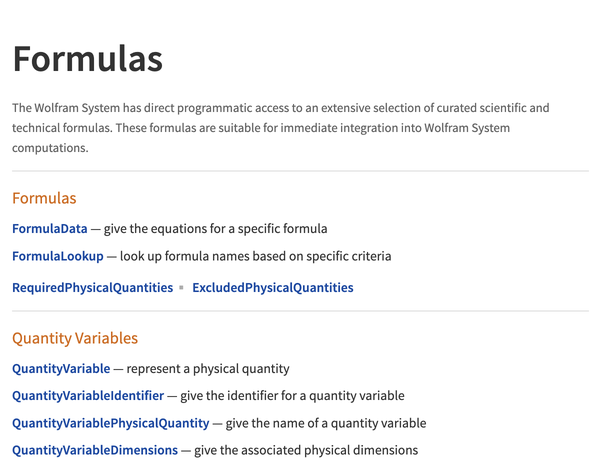Viewport: 601px width, 467px height.
Task: Open the FormulaData function link
Action: click(x=50, y=228)
